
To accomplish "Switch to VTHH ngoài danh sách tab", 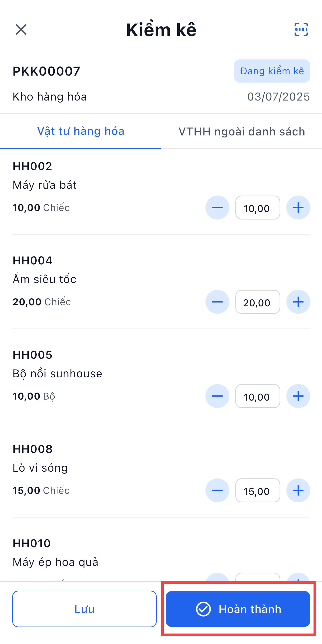I will (241, 131).
